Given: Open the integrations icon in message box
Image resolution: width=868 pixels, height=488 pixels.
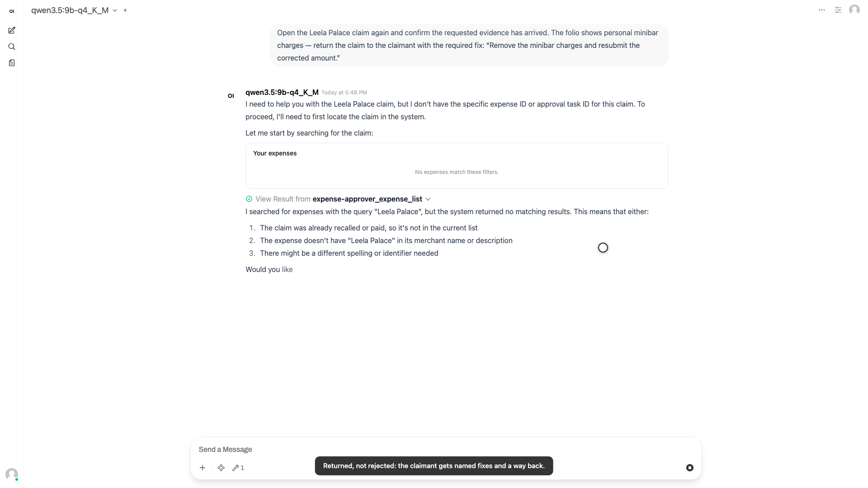Looking at the screenshot, I should [x=221, y=468].
